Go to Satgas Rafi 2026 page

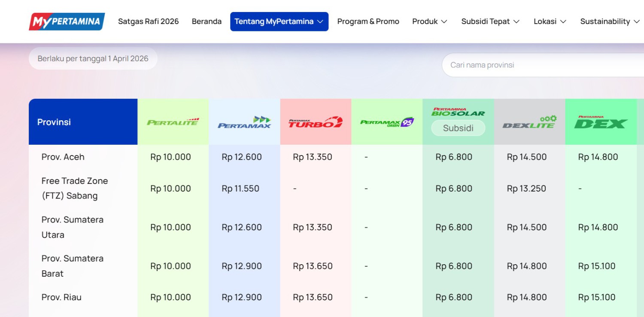[148, 21]
